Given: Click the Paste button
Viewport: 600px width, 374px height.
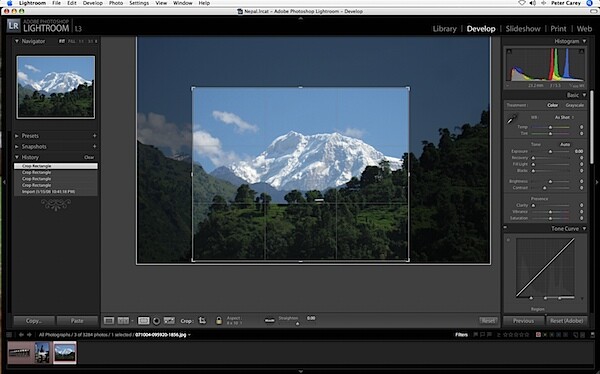Looking at the screenshot, I should click(x=77, y=321).
